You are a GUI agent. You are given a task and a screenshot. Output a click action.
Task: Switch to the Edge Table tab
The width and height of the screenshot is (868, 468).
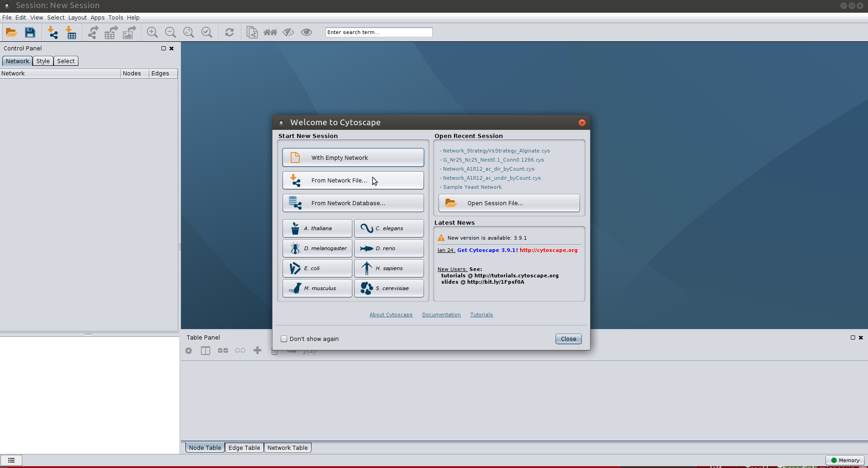coord(244,448)
